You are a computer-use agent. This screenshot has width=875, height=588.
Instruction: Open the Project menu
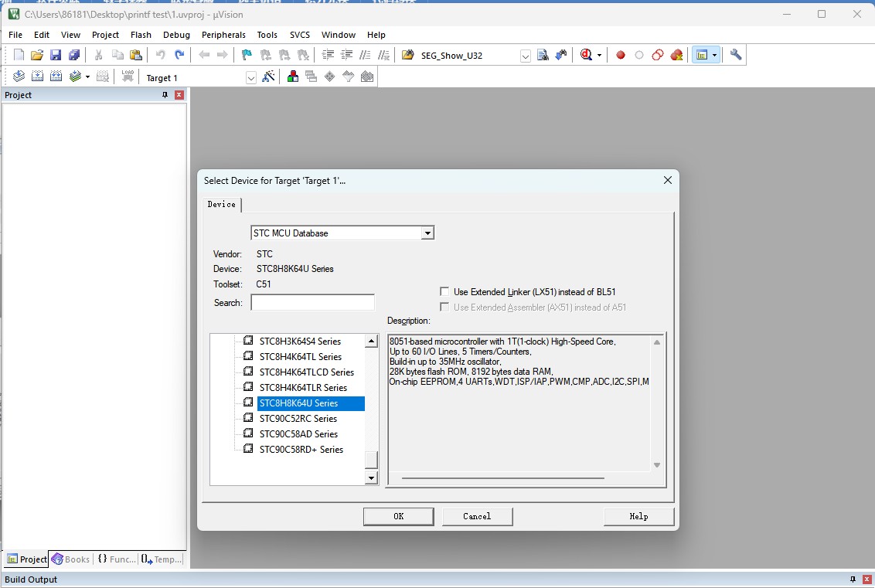pos(105,35)
